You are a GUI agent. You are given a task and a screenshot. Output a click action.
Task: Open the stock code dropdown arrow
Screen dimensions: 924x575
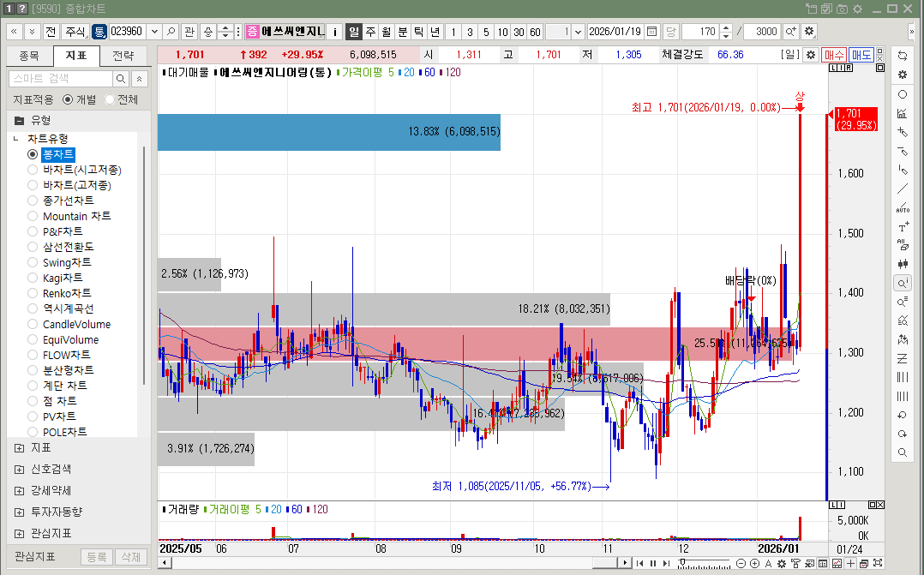tap(154, 32)
